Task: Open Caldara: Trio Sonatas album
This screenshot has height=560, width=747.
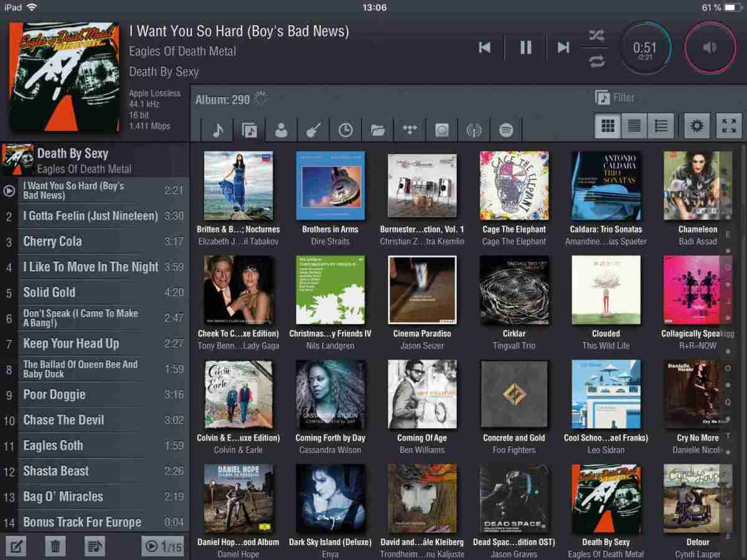Action: (606, 185)
